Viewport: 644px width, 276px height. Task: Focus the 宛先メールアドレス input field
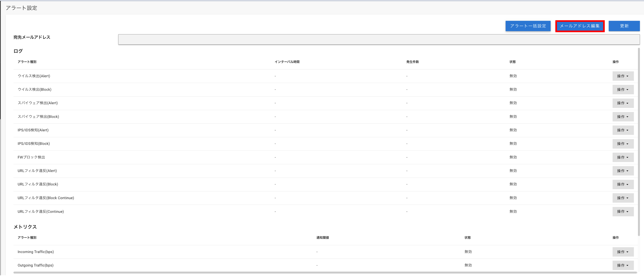[x=379, y=40]
